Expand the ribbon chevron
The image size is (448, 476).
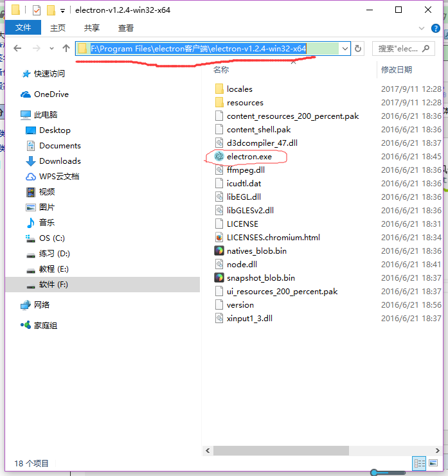point(422,28)
